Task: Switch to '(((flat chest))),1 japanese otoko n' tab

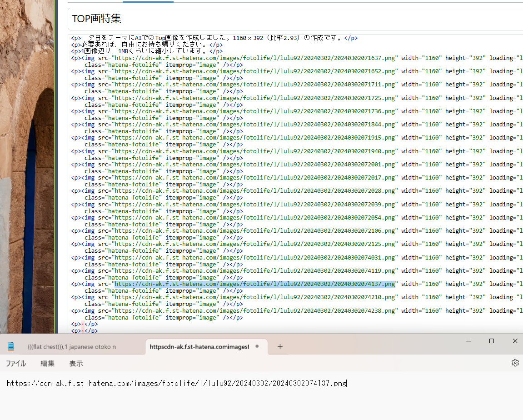Action: click(72, 347)
